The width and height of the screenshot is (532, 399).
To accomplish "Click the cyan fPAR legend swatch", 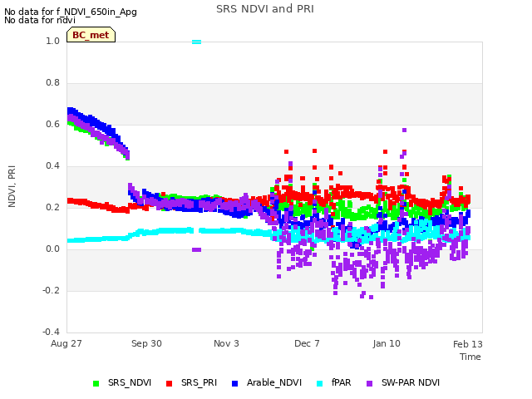I will [319, 383].
